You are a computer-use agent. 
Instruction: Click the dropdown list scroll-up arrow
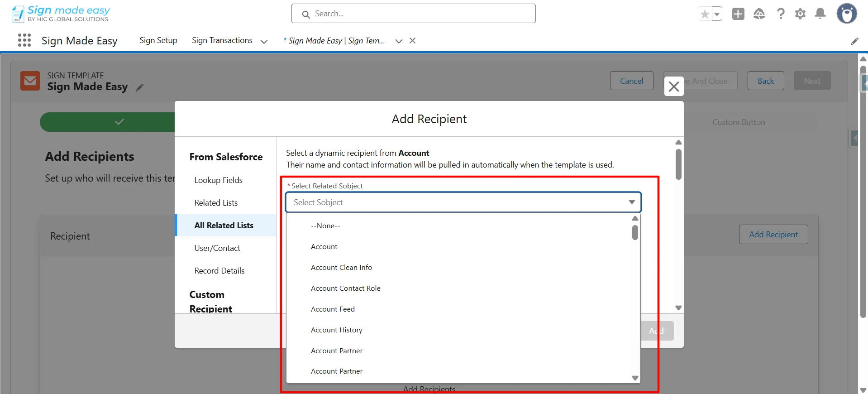(x=635, y=218)
